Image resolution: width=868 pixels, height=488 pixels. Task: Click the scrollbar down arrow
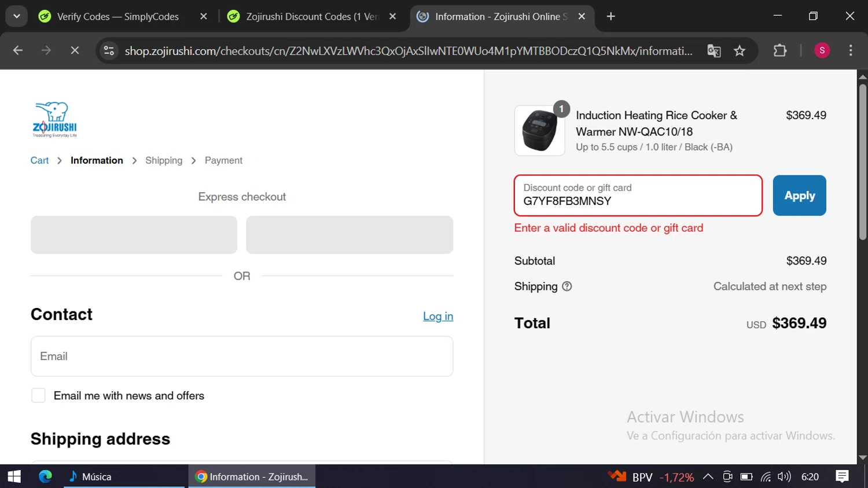point(862,457)
